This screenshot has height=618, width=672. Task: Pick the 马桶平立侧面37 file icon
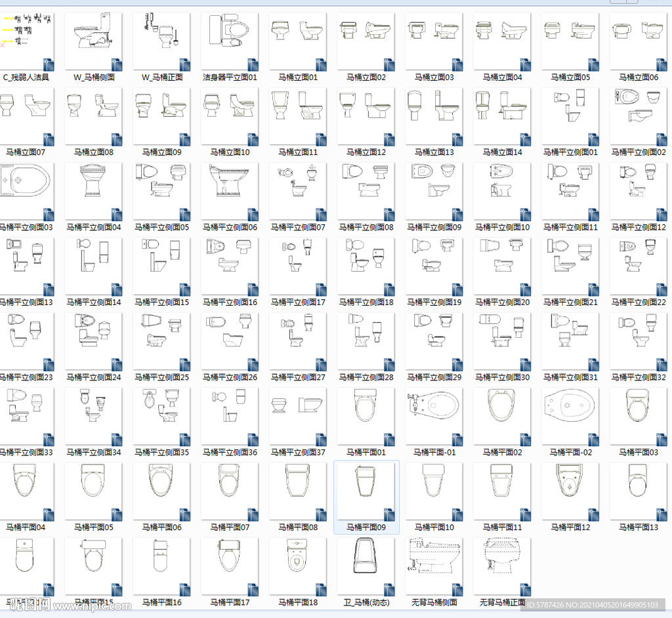point(299,417)
